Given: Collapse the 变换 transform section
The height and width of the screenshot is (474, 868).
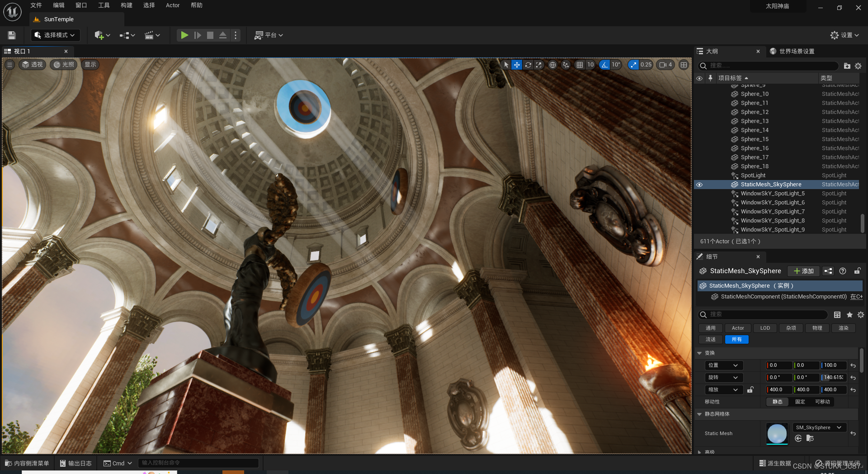Looking at the screenshot, I should (699, 353).
